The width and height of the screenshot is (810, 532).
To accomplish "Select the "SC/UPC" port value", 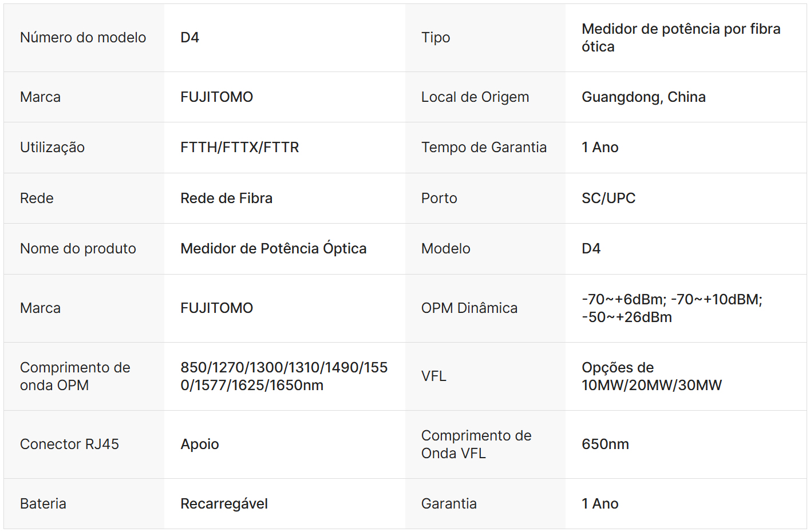I will pos(609,198).
